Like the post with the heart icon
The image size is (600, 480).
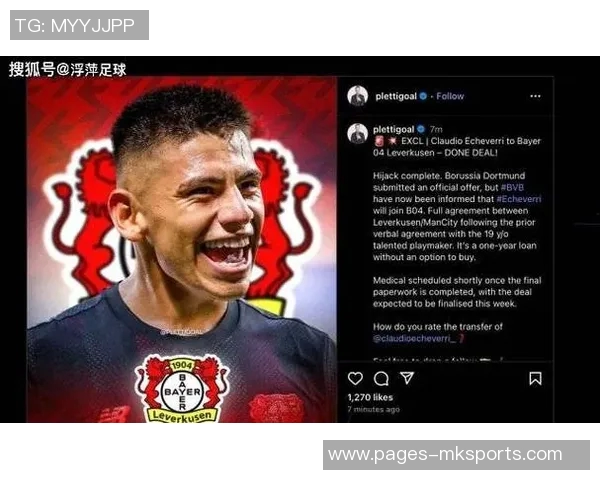click(355, 379)
